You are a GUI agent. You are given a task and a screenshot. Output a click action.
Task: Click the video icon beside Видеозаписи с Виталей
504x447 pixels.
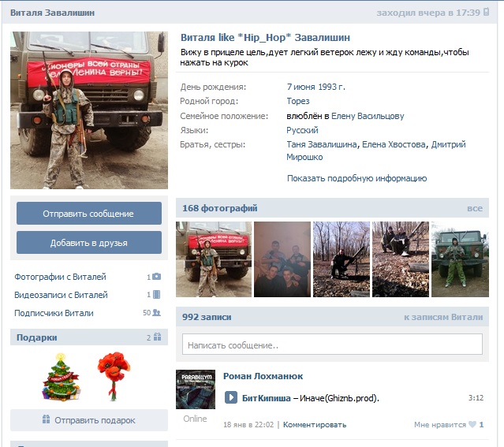(156, 295)
